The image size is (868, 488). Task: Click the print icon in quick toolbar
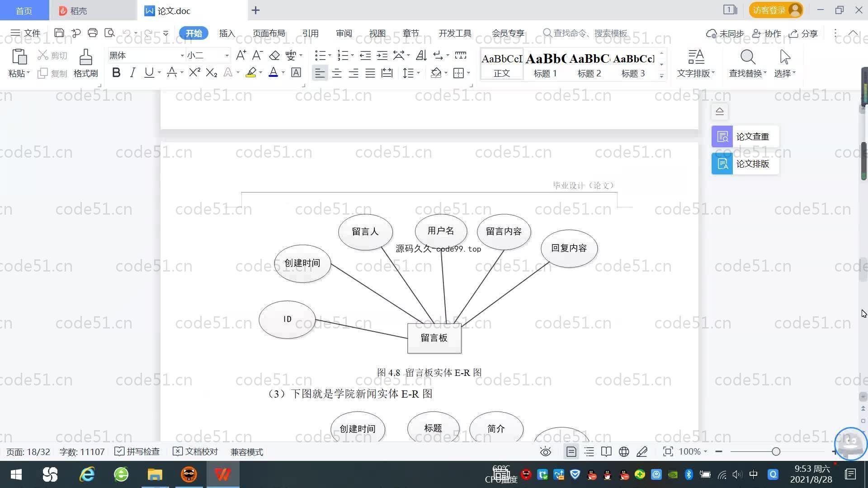pyautogui.click(x=93, y=33)
